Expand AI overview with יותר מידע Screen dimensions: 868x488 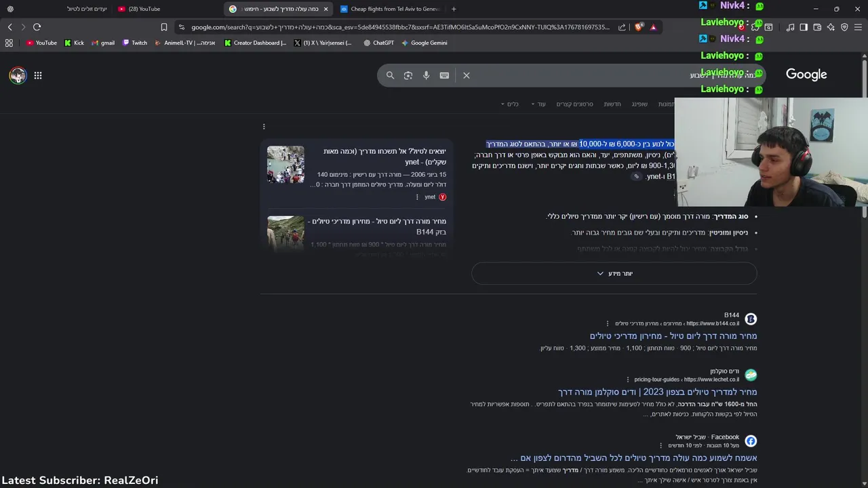point(614,273)
